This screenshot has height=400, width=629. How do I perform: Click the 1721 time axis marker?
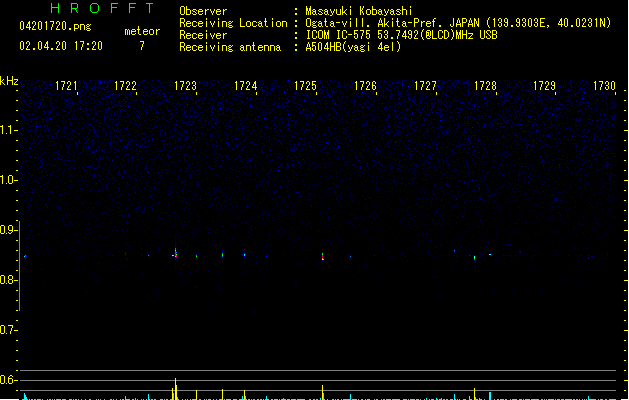coord(66,86)
